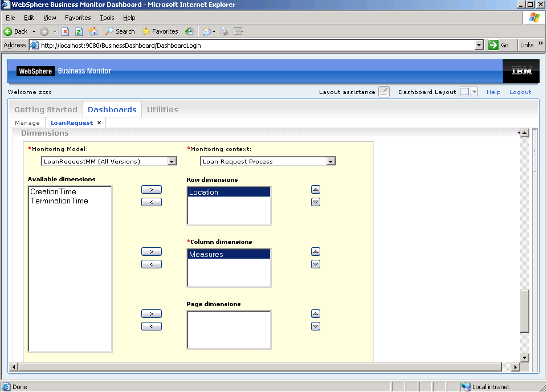Open the Help menu in menu bar
The image size is (547, 392).
coord(129,18)
